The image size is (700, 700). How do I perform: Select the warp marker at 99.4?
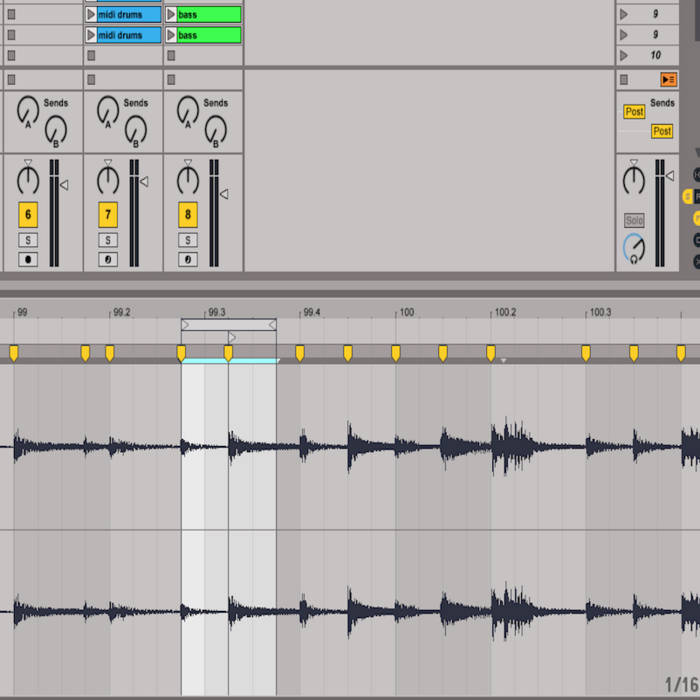pyautogui.click(x=300, y=353)
